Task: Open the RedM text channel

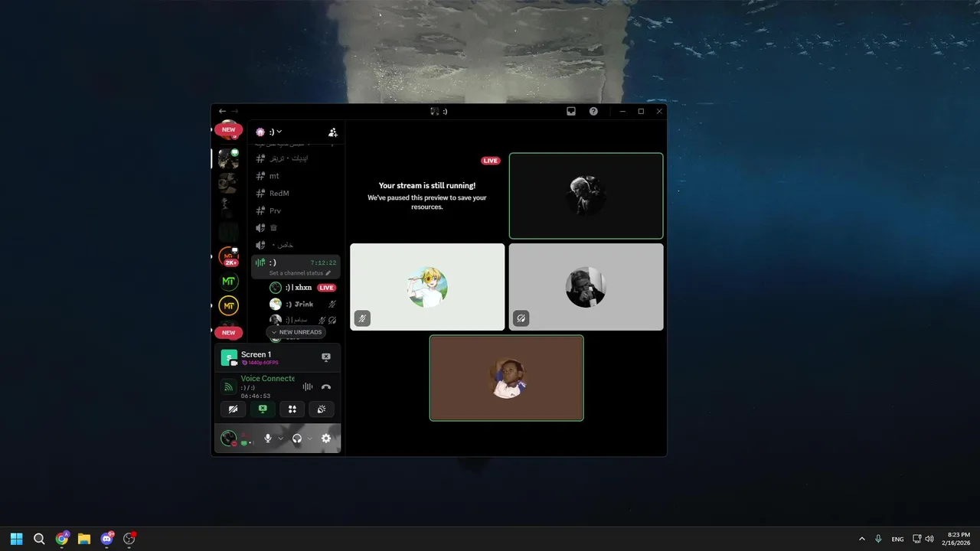Action: (296, 194)
